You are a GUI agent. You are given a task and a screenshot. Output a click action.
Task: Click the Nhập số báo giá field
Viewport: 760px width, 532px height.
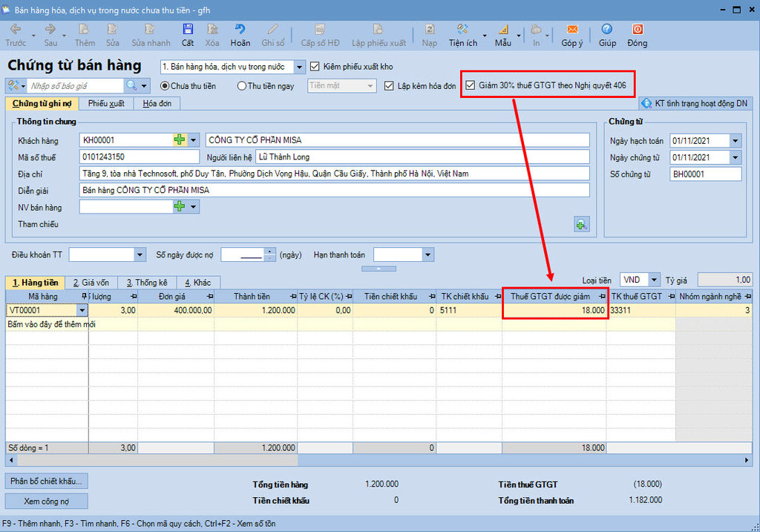click(x=75, y=86)
